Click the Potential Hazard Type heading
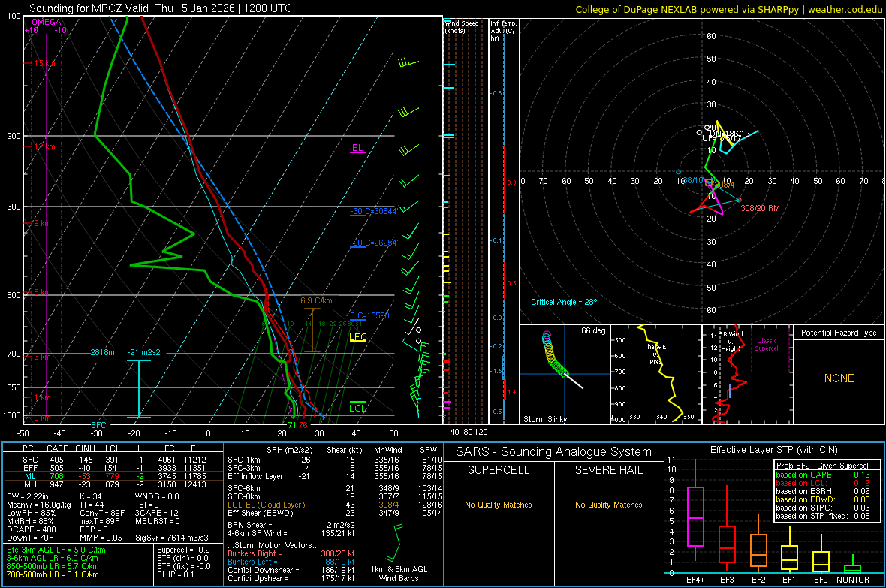The height and width of the screenshot is (588, 886). coord(839,333)
